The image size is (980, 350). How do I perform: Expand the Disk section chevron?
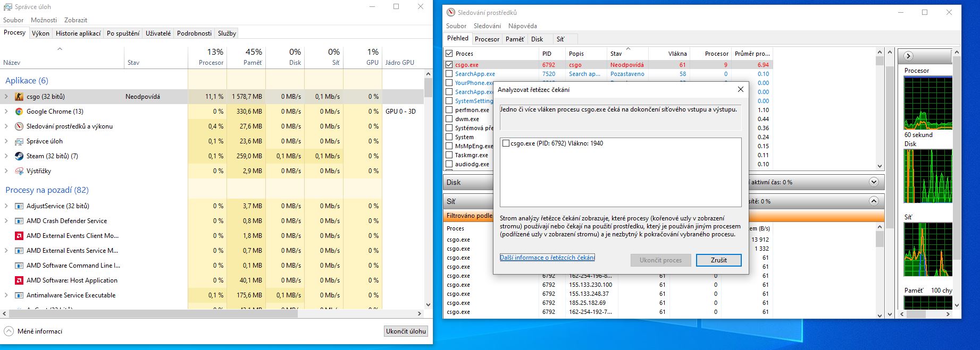tap(873, 182)
